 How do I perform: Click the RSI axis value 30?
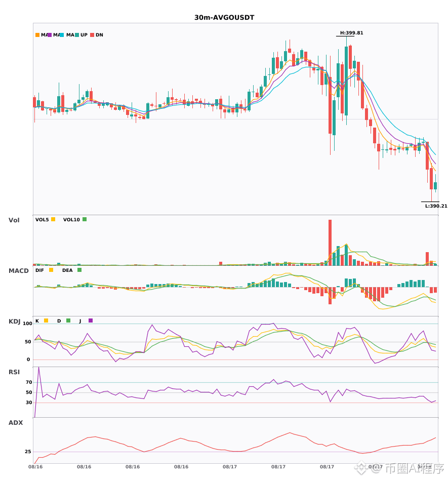click(29, 403)
